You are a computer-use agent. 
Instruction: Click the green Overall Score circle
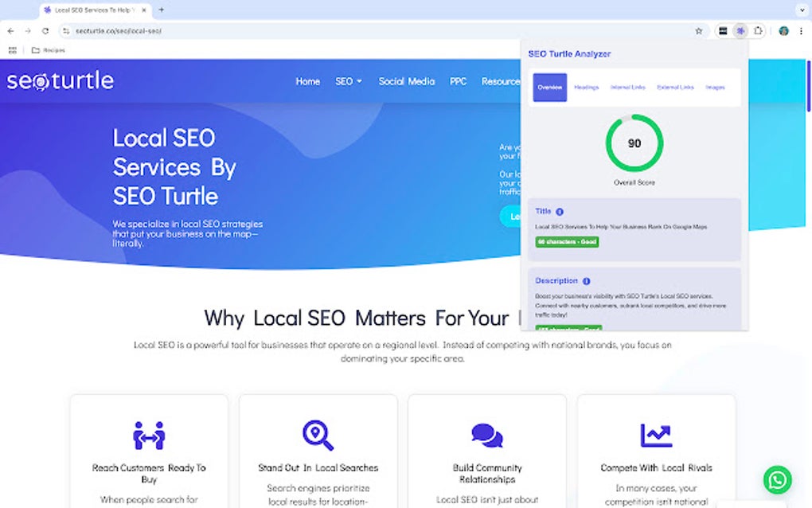pos(634,143)
